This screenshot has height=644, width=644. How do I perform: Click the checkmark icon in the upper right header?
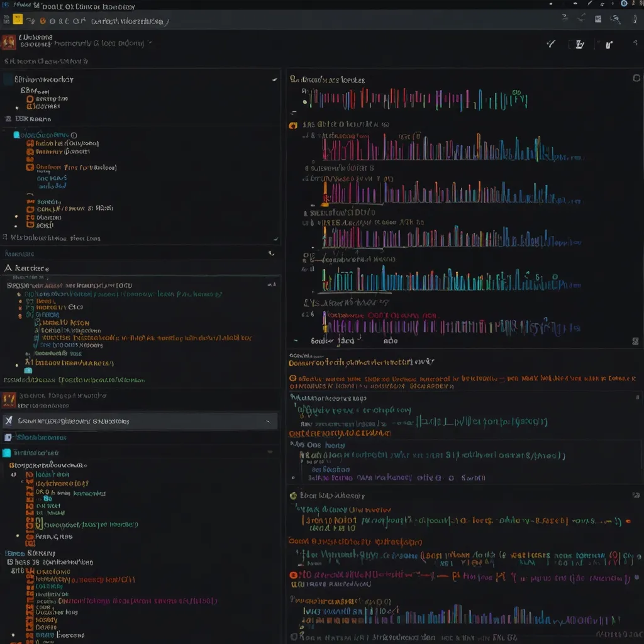552,44
